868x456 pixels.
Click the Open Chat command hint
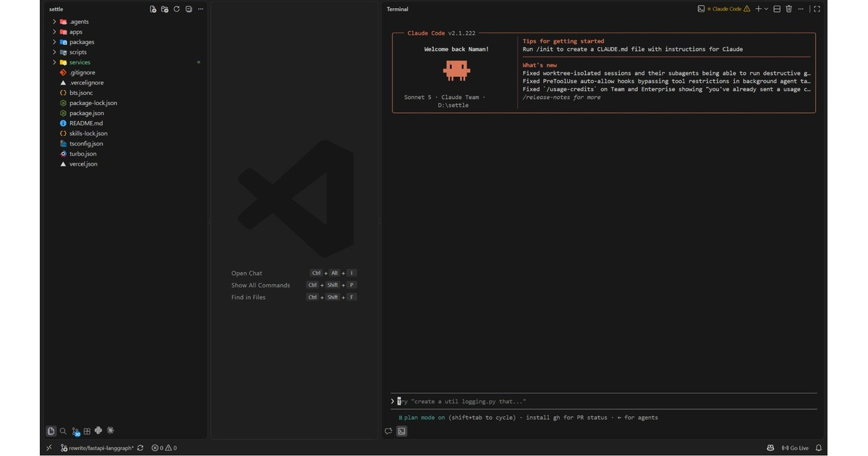tap(247, 273)
